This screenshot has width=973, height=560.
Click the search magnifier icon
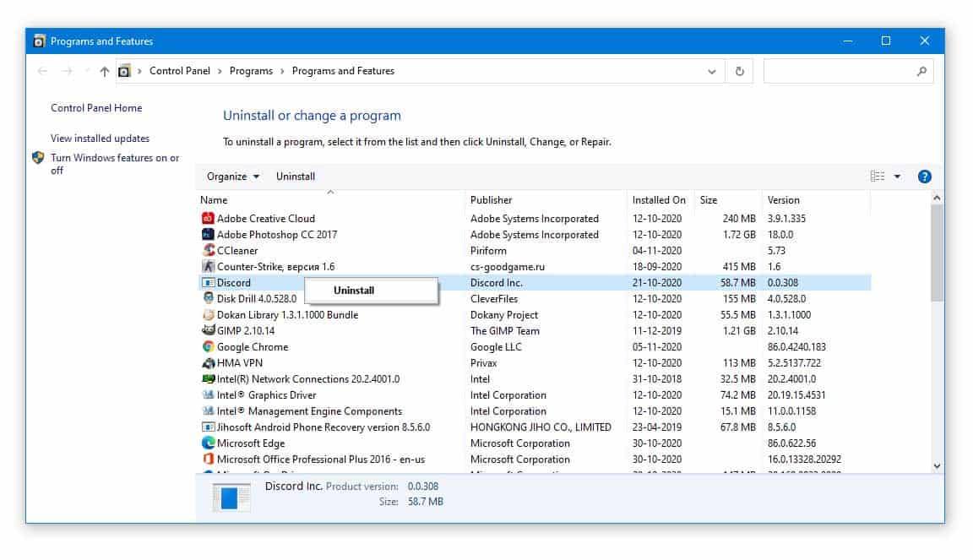pyautogui.click(x=921, y=72)
